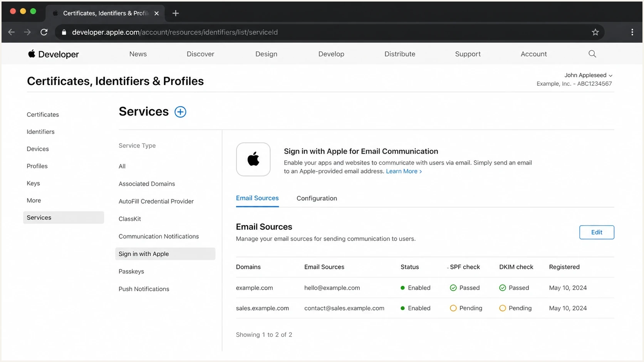Click the Sign in with Apple logo tile
This screenshot has height=362, width=644.
(x=253, y=159)
